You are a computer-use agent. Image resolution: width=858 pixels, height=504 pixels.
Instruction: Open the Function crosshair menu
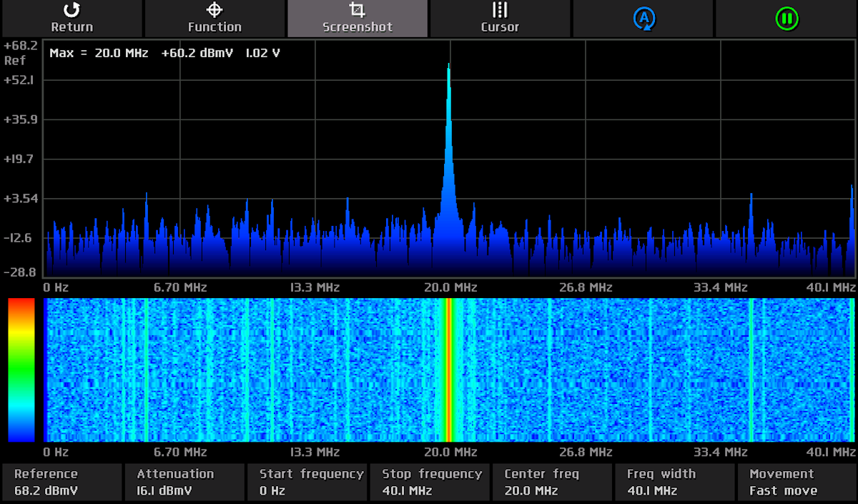[x=214, y=18]
